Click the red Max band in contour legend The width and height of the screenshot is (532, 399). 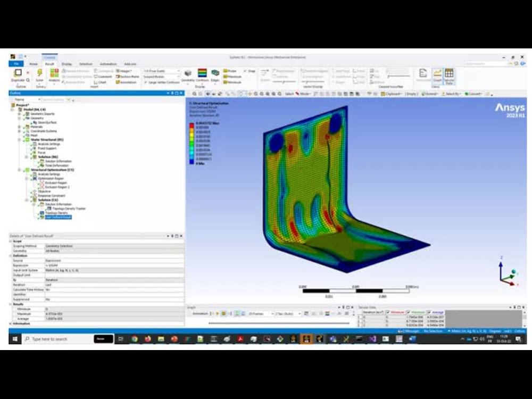192,124
